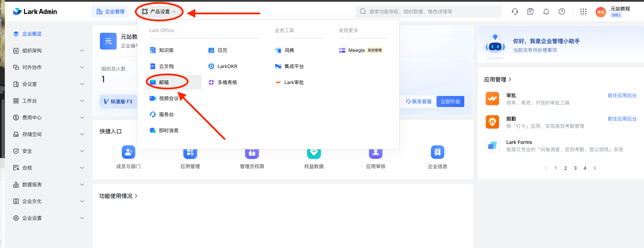Go to page 2 of apps
This screenshot has height=248, width=644.
[x=566, y=168]
